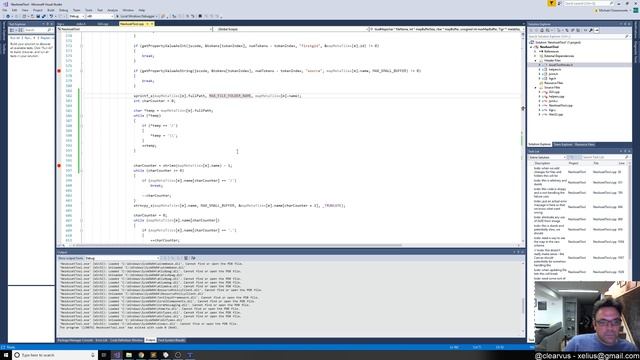The width and height of the screenshot is (640, 360).
Task: Collapse the while block outlining on line 586
Action: [81, 116]
